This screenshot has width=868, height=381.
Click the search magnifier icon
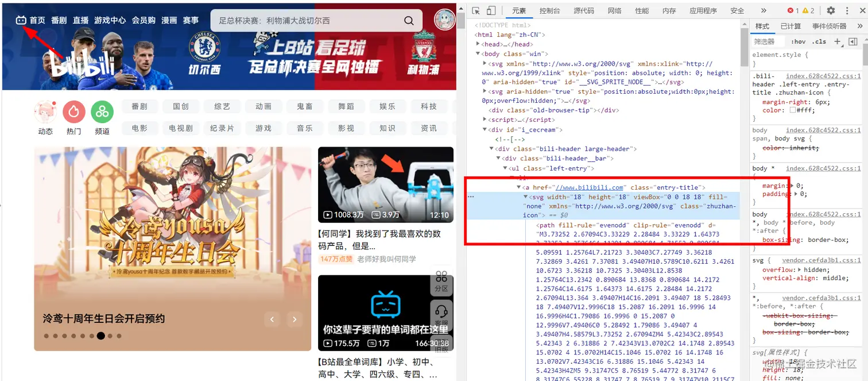coord(409,21)
